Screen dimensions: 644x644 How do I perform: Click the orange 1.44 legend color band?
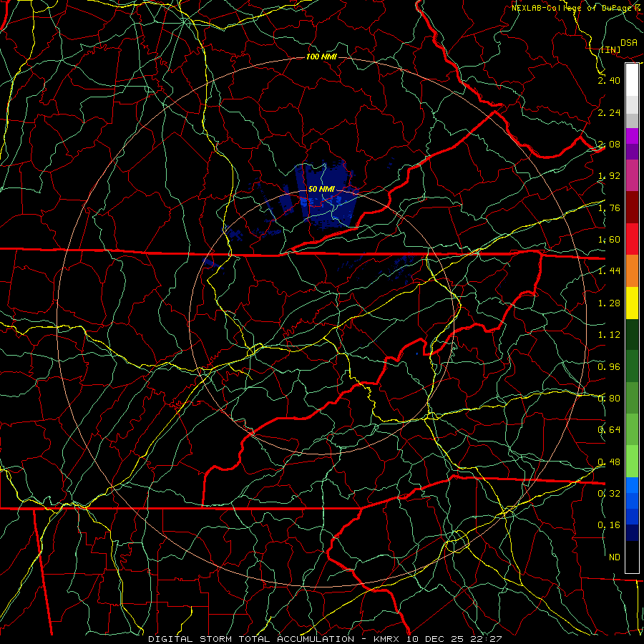pos(632,270)
